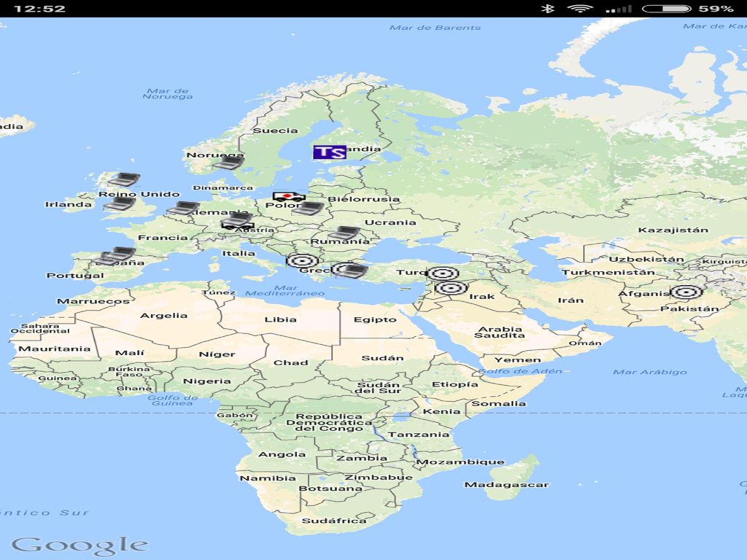This screenshot has width=747, height=560.
Task: Tap the Marruecos country label
Action: point(93,301)
